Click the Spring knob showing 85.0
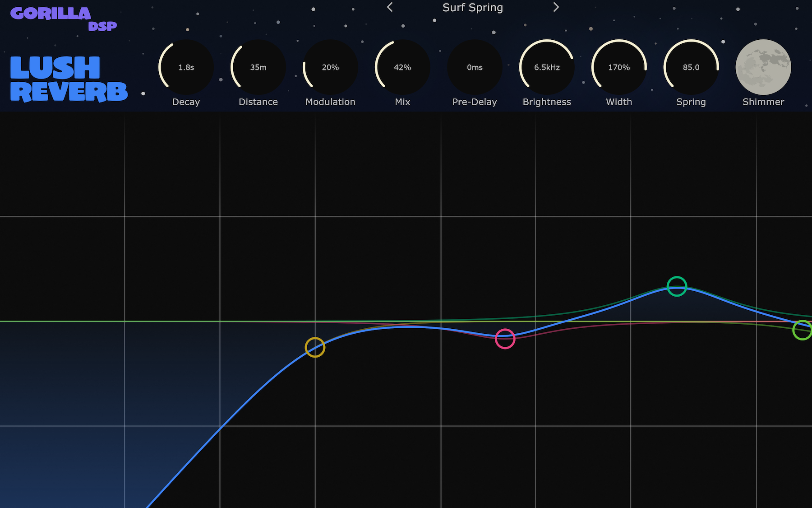 (x=691, y=67)
